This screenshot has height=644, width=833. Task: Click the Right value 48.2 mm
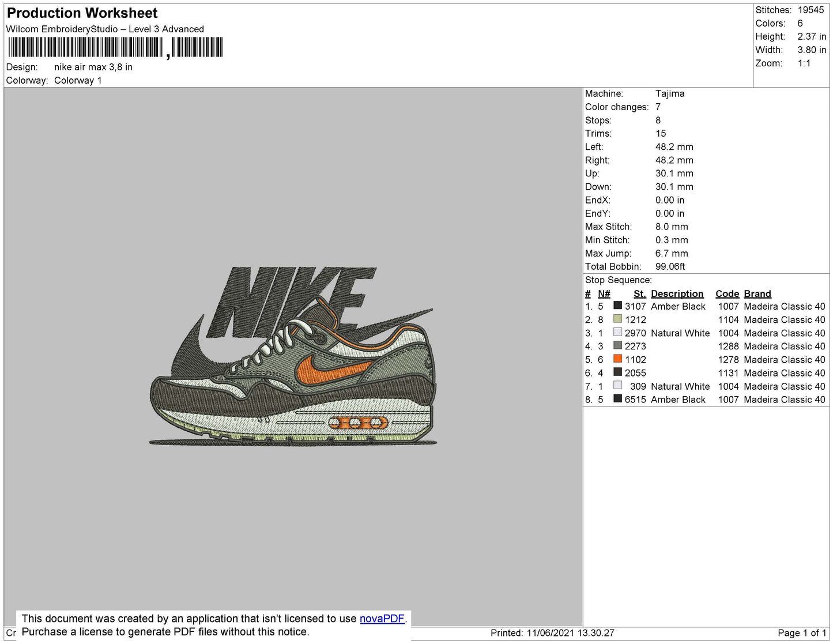pyautogui.click(x=674, y=160)
